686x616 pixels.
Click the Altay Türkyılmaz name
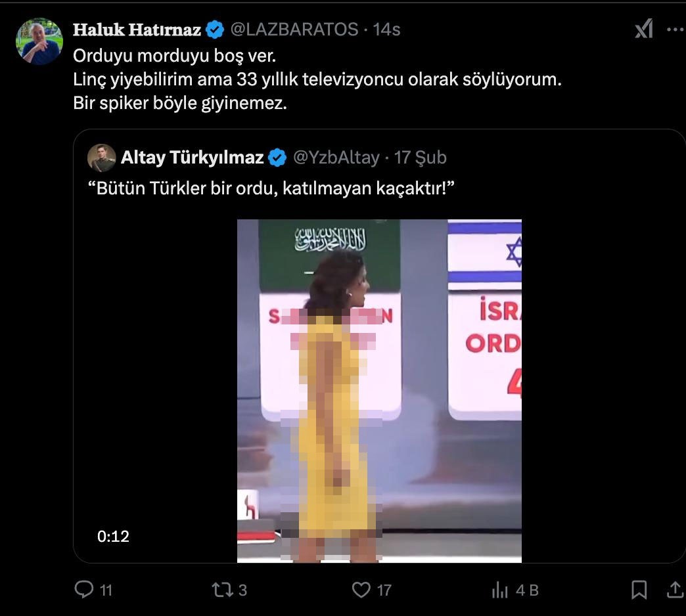click(192, 157)
